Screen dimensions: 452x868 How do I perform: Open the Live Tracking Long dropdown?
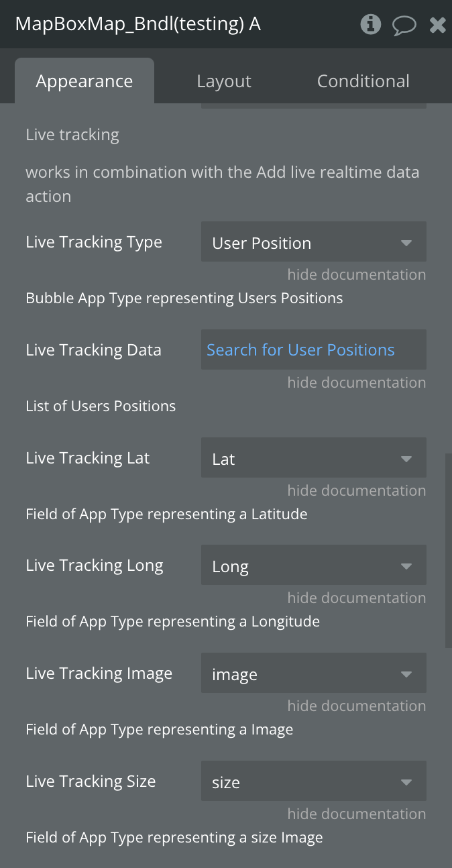(314, 565)
